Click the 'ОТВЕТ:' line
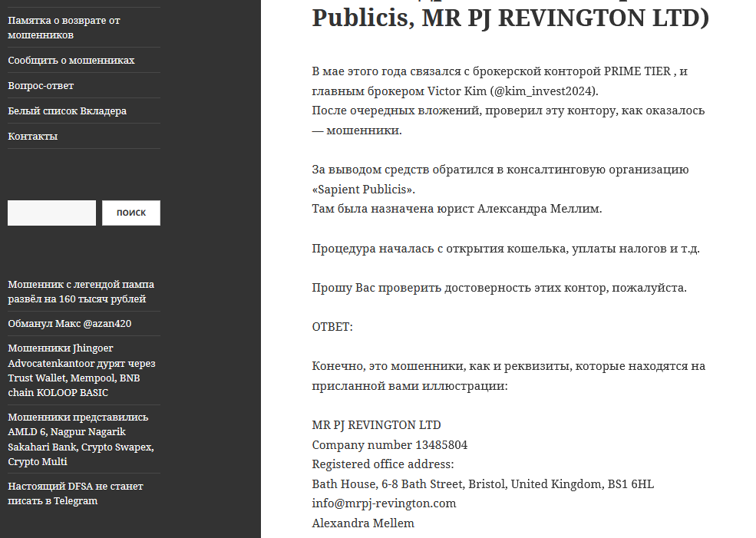Screen dimensions: 756x538 pos(332,327)
